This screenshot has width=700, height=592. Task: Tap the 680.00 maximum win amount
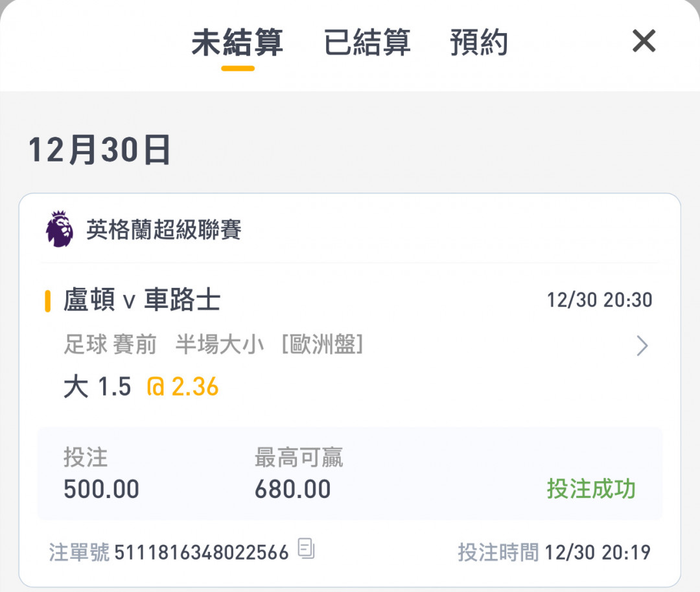(x=292, y=489)
